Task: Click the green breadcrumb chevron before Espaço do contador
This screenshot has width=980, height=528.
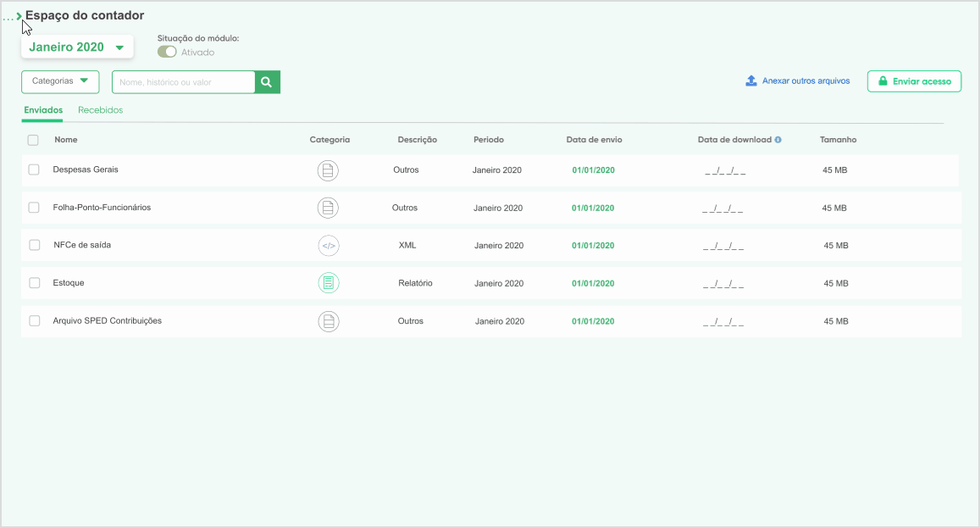Action: (x=19, y=15)
